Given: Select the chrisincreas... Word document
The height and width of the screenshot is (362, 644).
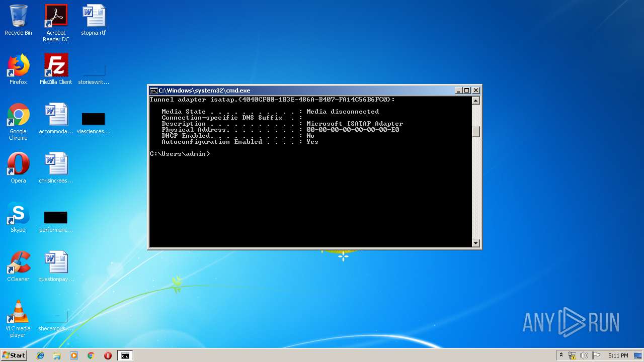Looking at the screenshot, I should click(x=56, y=168).
